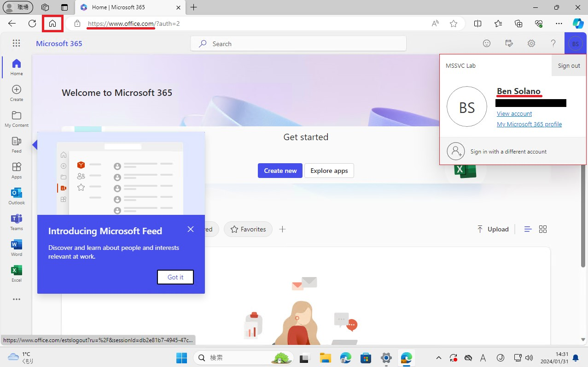Launch Word from the sidebar
This screenshot has height=367, width=588.
17,248
